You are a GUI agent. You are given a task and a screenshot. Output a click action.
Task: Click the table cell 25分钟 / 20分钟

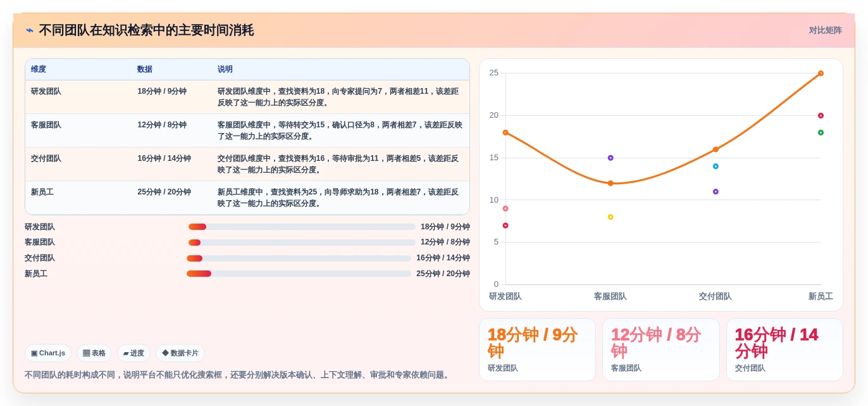[x=164, y=192]
